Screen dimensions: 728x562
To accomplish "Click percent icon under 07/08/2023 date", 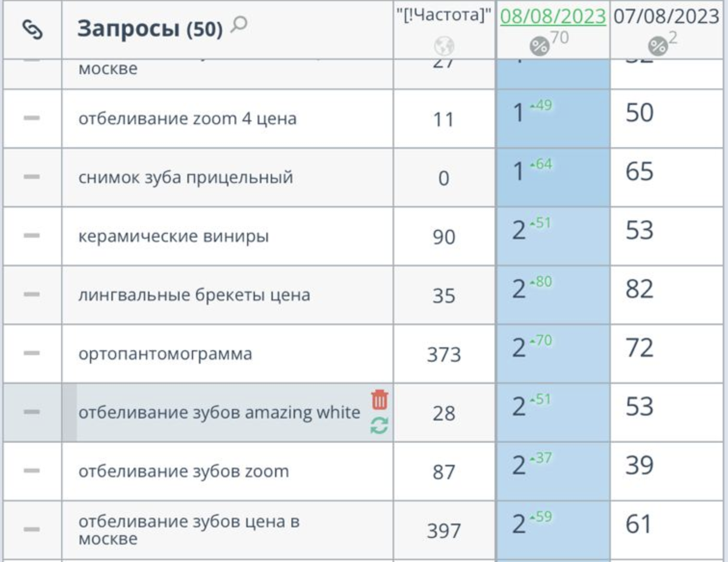I will point(657,47).
